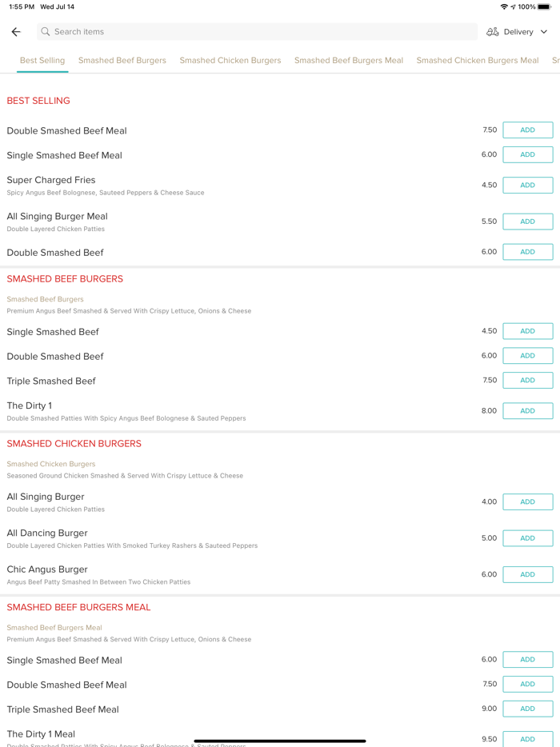Add Triple Smashed Beef burger
The image size is (560, 747).
click(527, 381)
